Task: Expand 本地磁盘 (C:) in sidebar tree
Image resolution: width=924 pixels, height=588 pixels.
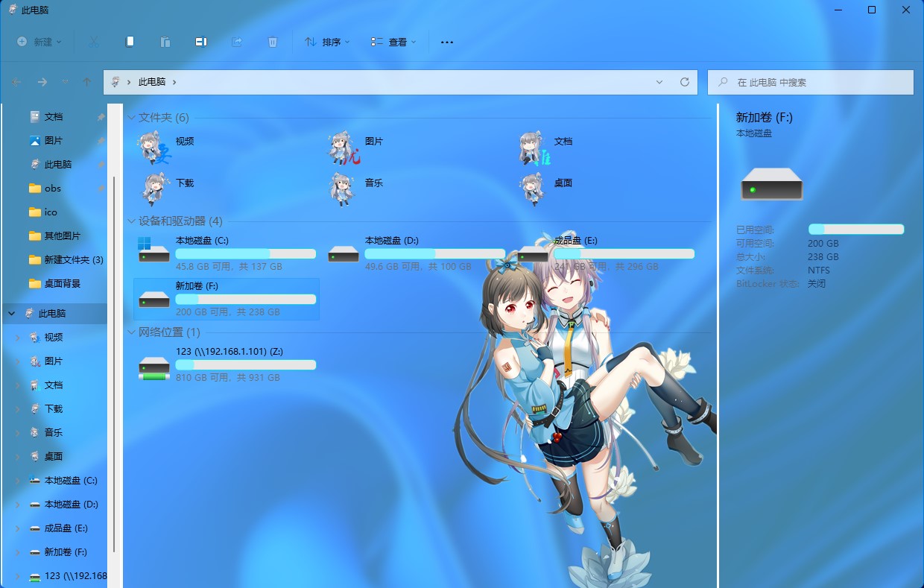Action: [17, 481]
